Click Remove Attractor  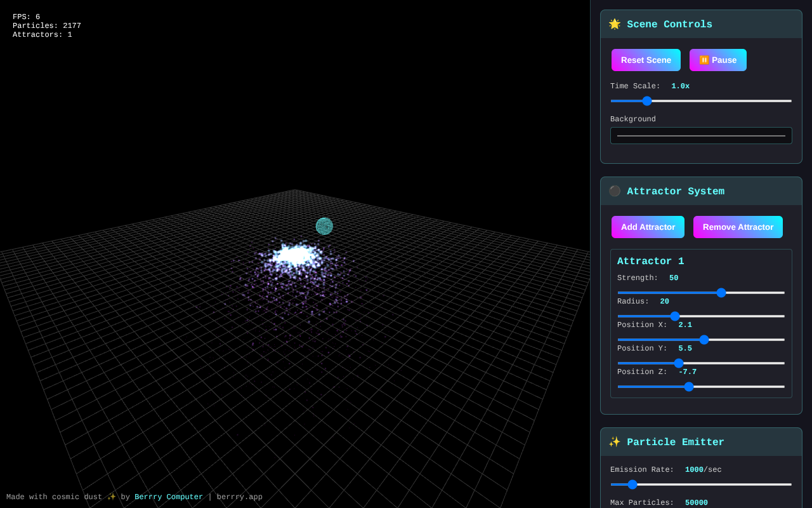[x=738, y=227]
